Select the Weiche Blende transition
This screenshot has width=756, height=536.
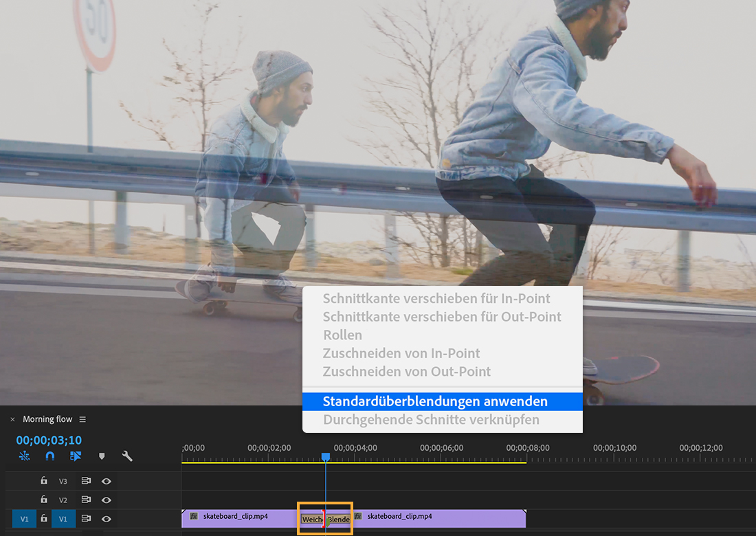pyautogui.click(x=326, y=519)
